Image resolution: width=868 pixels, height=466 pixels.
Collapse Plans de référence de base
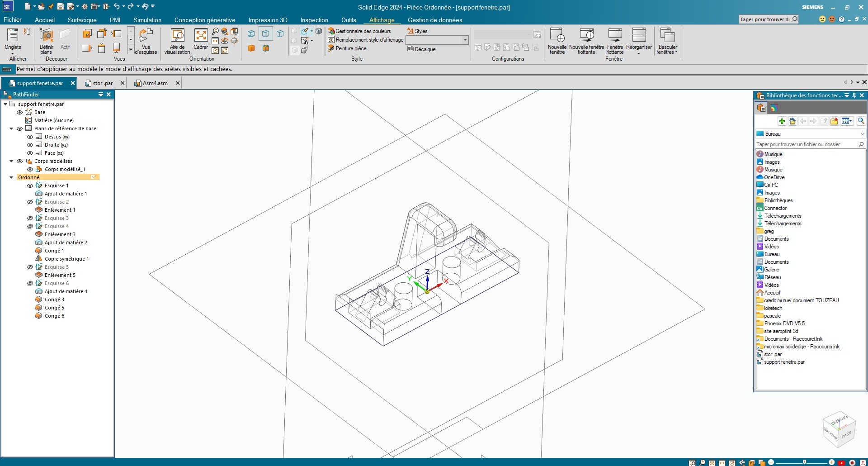pos(11,128)
